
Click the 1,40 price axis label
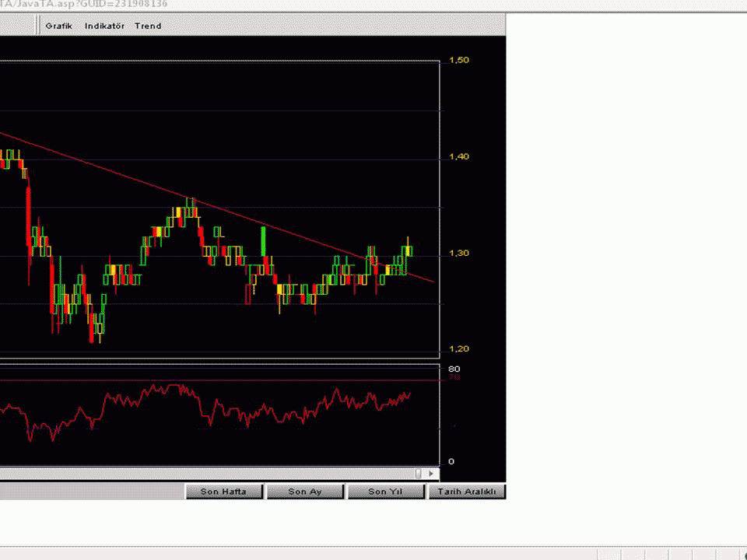point(459,156)
